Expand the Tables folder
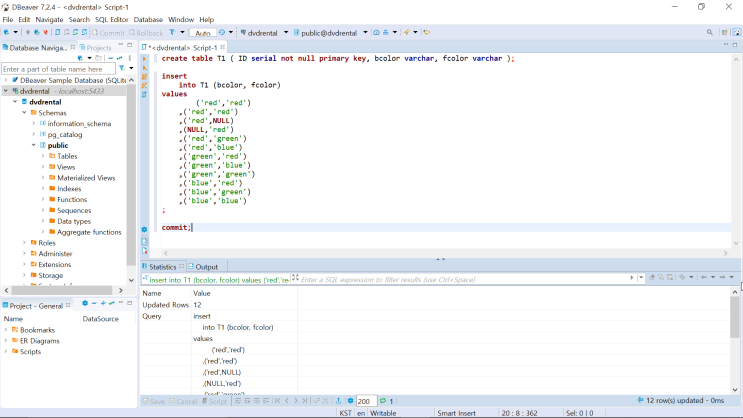The image size is (743, 418). pyautogui.click(x=43, y=156)
